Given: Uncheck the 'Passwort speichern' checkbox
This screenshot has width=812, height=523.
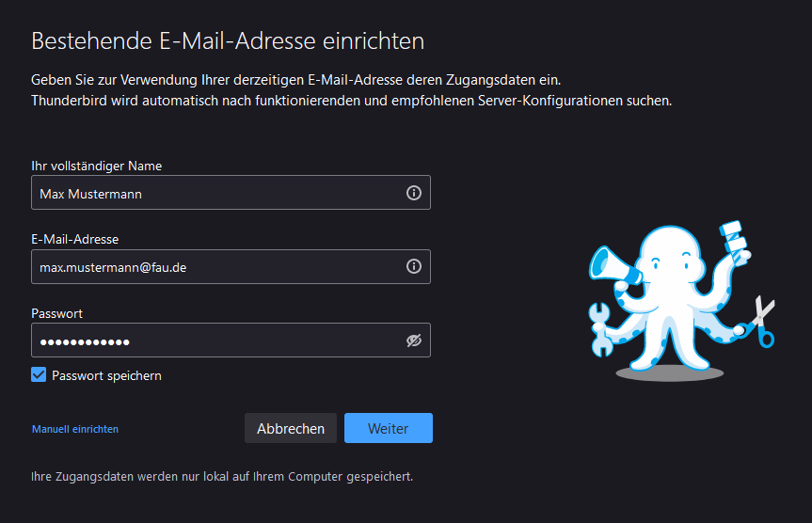Looking at the screenshot, I should click(x=39, y=375).
